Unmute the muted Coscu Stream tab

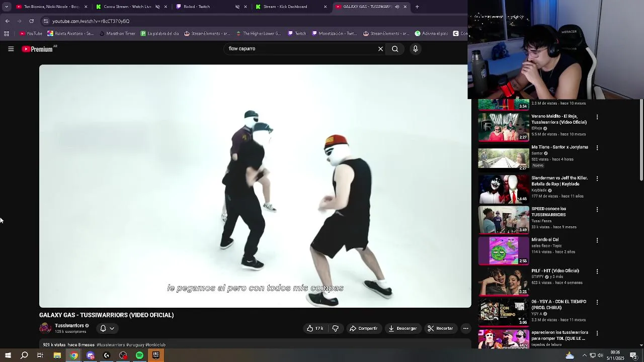coord(157,7)
